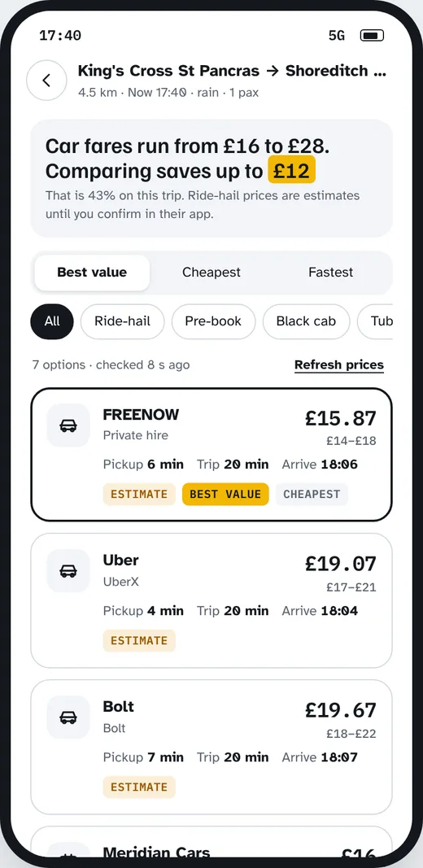The height and width of the screenshot is (868, 423).
Task: Click the Refresh prices link
Action: (339, 365)
